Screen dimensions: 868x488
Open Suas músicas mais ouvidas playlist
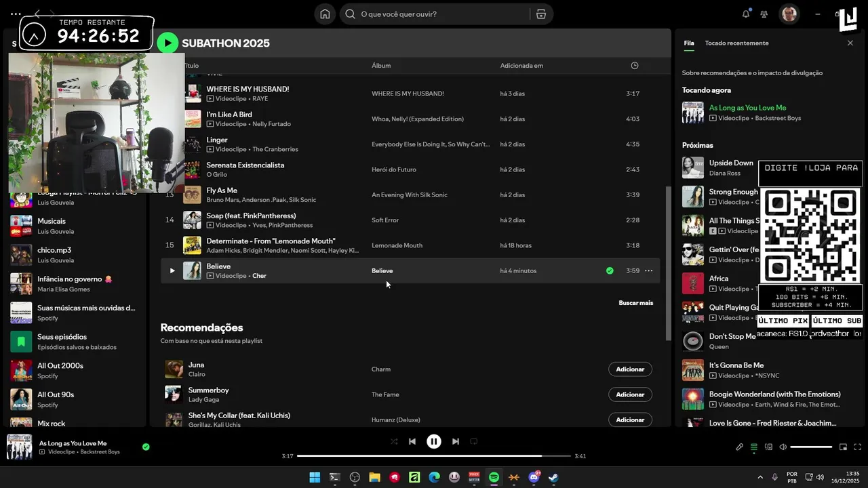coord(75,312)
